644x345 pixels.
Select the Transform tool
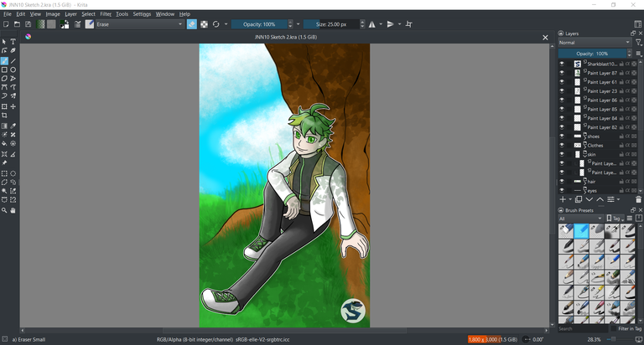pos(4,106)
